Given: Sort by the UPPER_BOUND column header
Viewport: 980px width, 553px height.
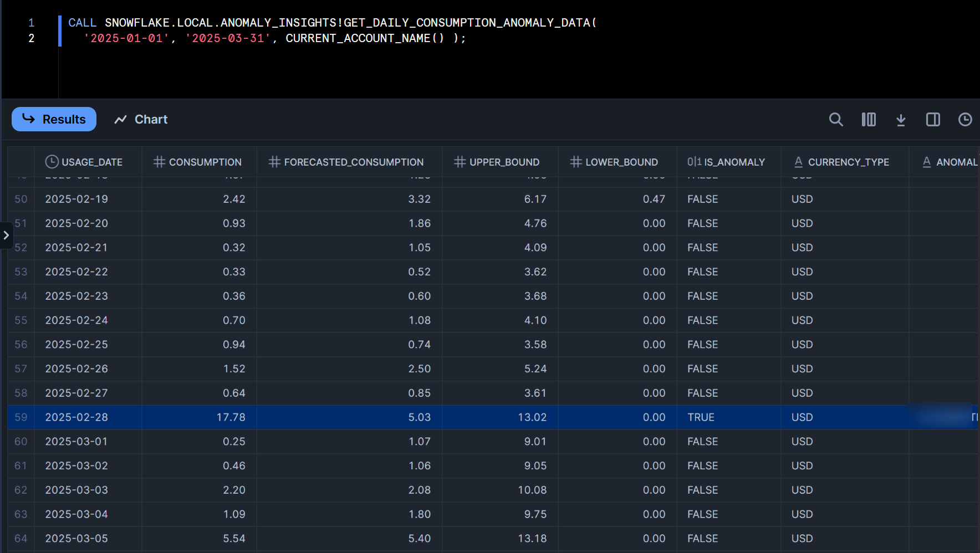Looking at the screenshot, I should (x=500, y=162).
